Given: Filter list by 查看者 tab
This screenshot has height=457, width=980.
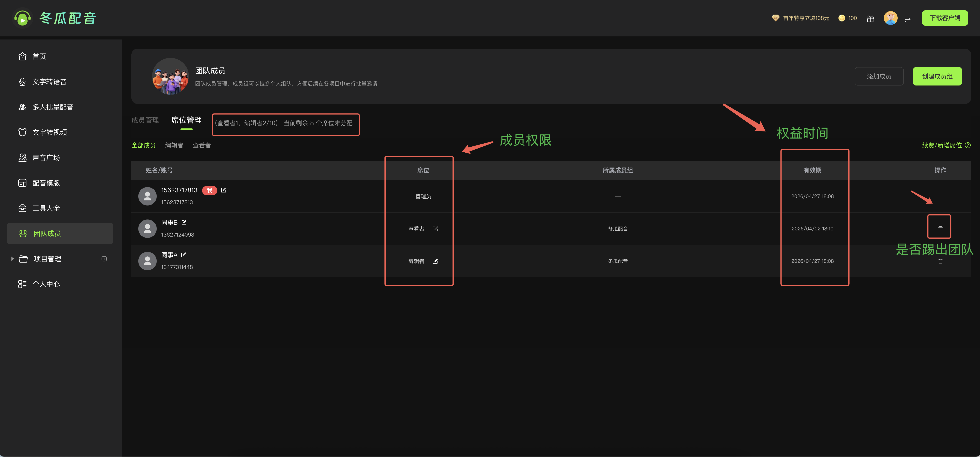Looking at the screenshot, I should click(x=202, y=145).
